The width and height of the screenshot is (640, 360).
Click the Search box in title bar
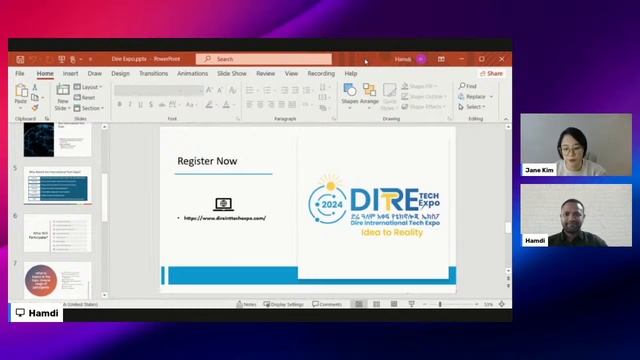click(x=264, y=59)
